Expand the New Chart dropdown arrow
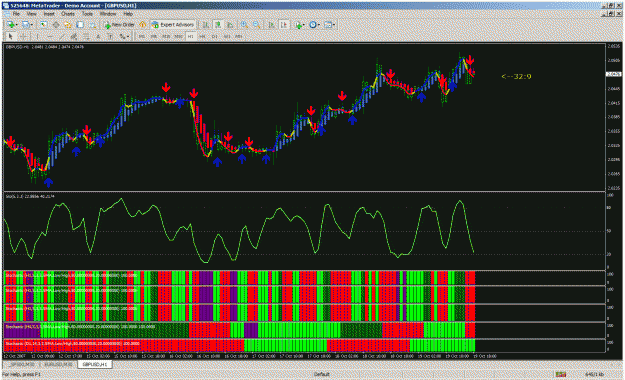Viewport: 625px width, 380px height. tap(17, 25)
